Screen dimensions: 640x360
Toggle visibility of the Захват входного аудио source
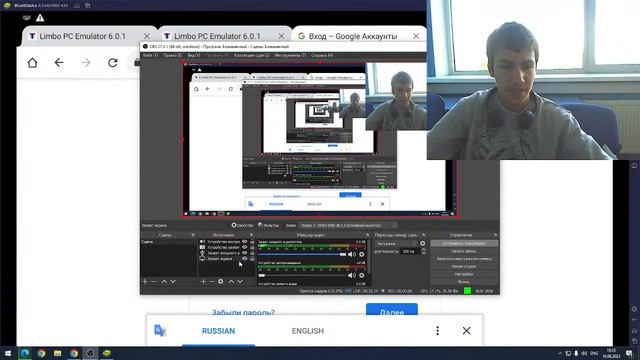point(245,253)
